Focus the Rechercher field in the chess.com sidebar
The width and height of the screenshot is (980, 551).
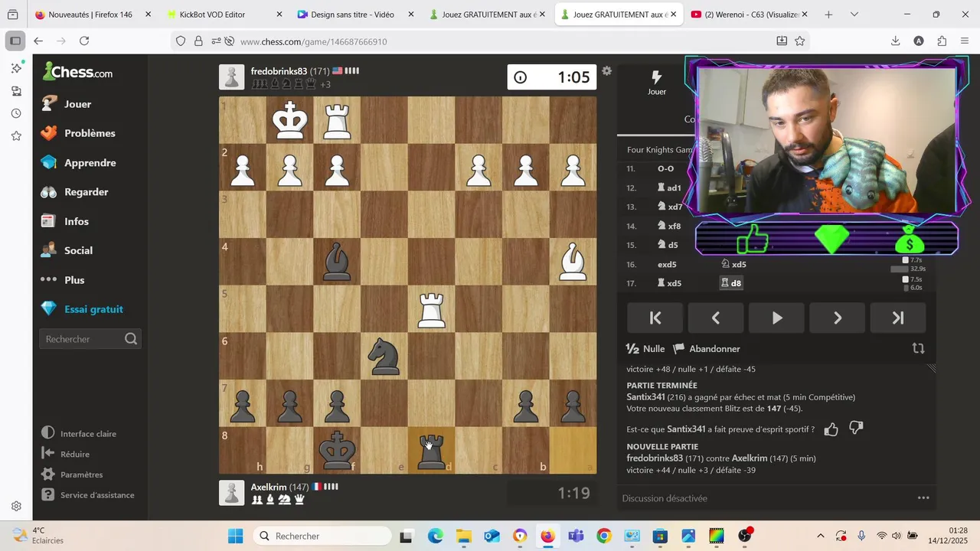(x=90, y=339)
